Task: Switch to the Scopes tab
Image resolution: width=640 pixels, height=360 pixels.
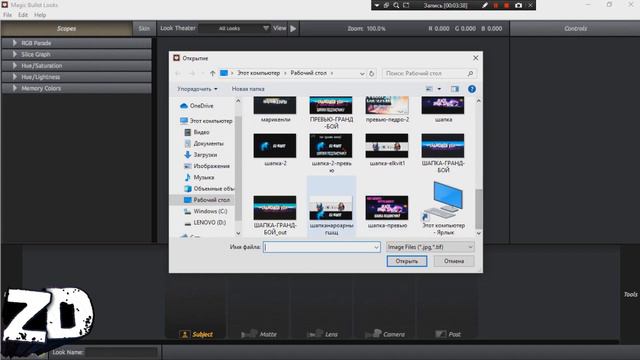Action: tap(67, 29)
